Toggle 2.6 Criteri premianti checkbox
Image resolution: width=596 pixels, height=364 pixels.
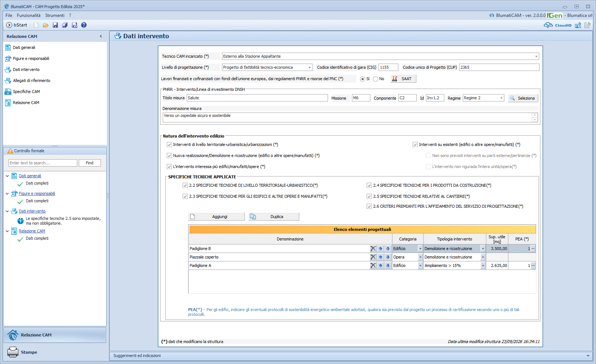tap(369, 206)
